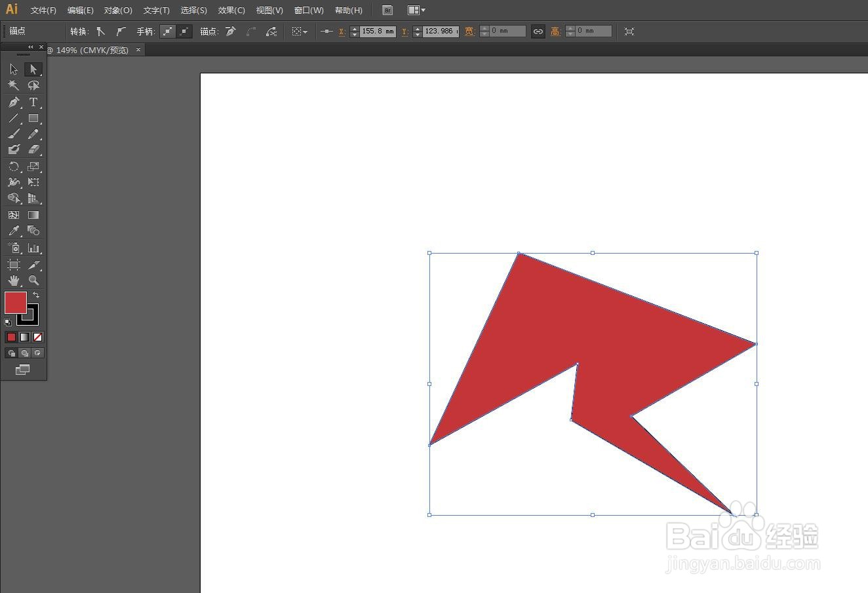The height and width of the screenshot is (593, 868).
Task: Open the 编辑(E) menu
Action: (x=81, y=10)
